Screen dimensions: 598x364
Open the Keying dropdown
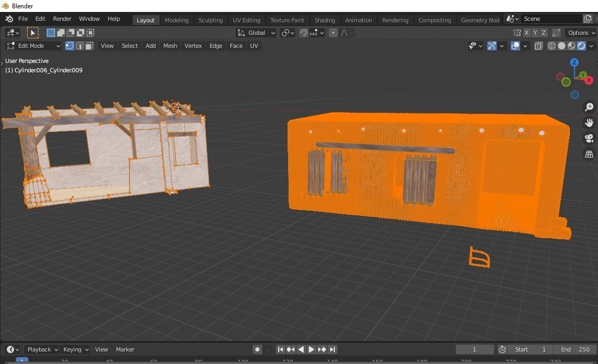pos(75,349)
